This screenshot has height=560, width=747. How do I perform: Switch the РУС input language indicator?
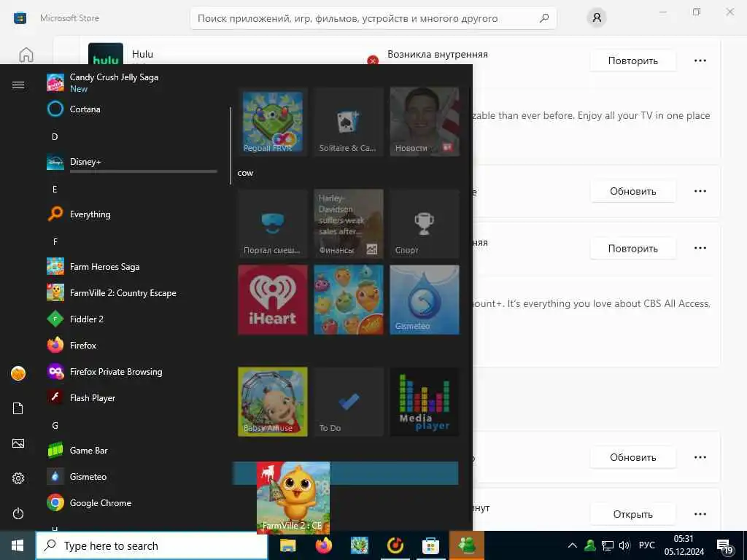click(x=646, y=545)
